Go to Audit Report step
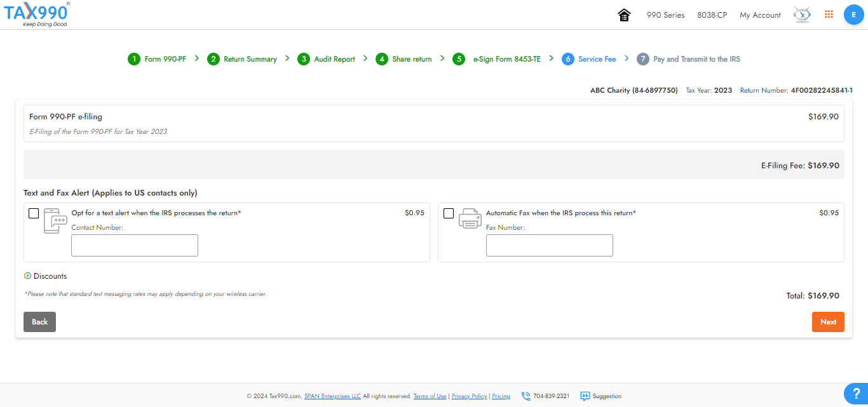Image resolution: width=868 pixels, height=407 pixels. coord(334,59)
